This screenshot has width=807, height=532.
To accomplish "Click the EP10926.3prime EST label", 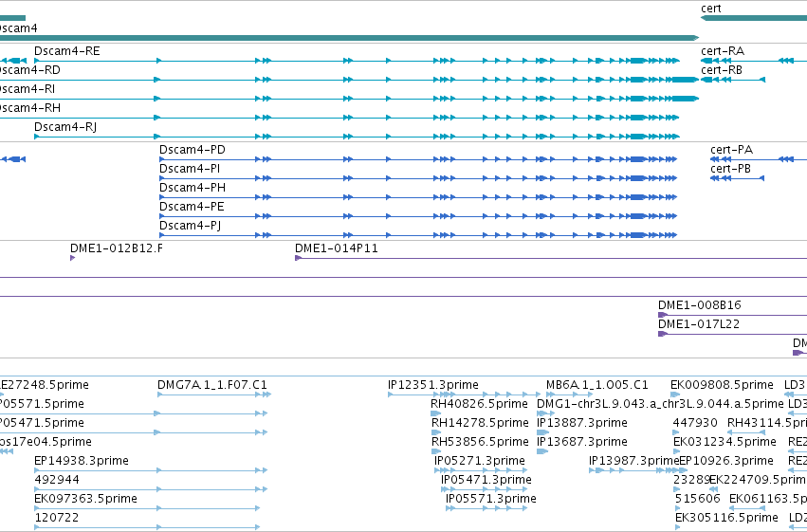I will (726, 461).
